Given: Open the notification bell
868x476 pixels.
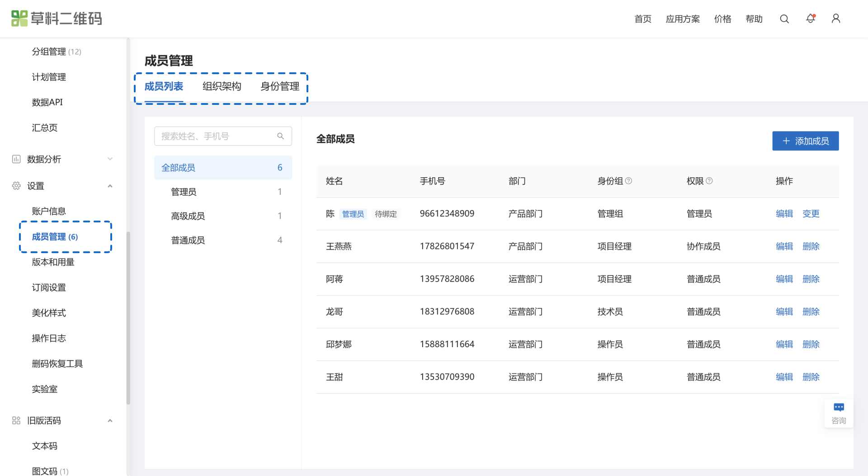Looking at the screenshot, I should [x=811, y=19].
